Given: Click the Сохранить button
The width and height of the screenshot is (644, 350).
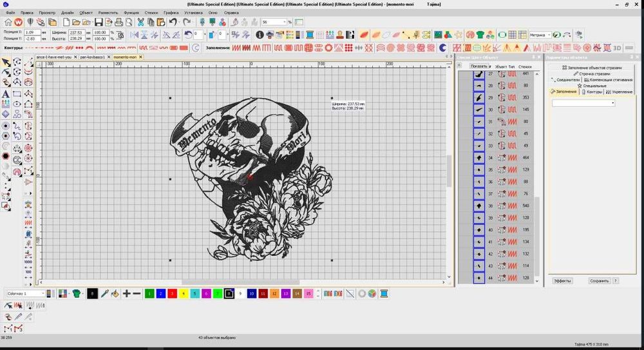Looking at the screenshot, I should pos(599,280).
